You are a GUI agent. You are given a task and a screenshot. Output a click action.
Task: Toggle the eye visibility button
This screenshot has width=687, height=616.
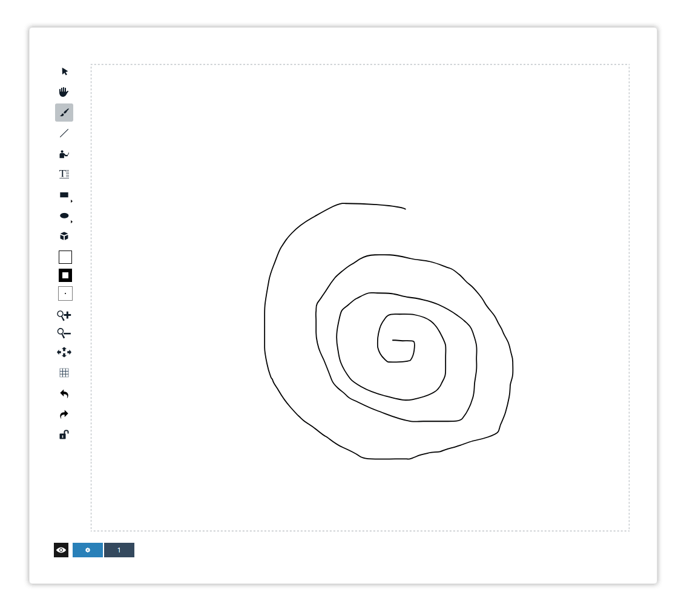(x=61, y=550)
